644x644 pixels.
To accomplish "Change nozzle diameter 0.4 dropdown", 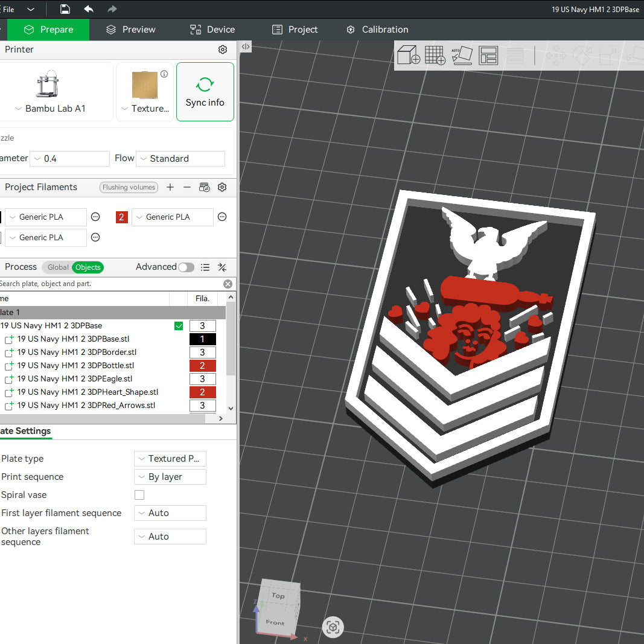I will (x=70, y=159).
